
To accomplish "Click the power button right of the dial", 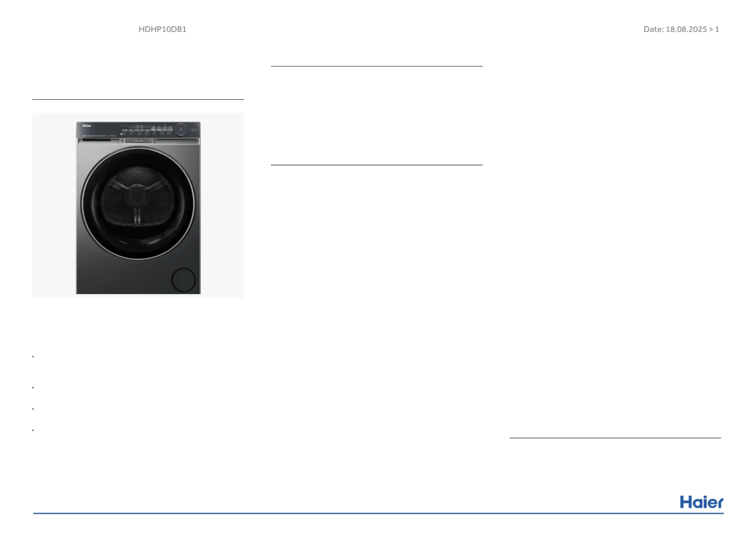I will click(193, 130).
